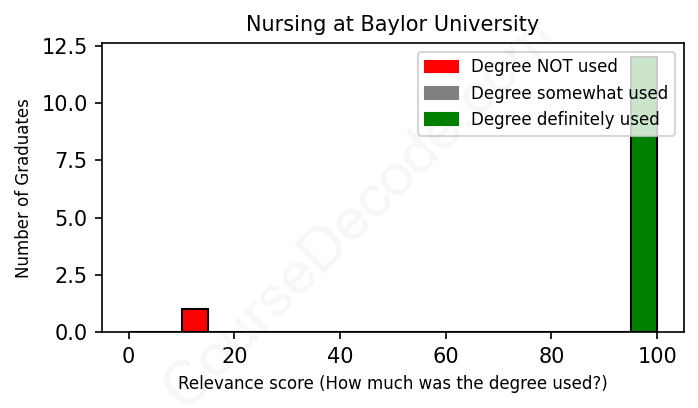Click the x-axis tick label 20
Viewport: 698px width, 408px height.
click(x=234, y=354)
